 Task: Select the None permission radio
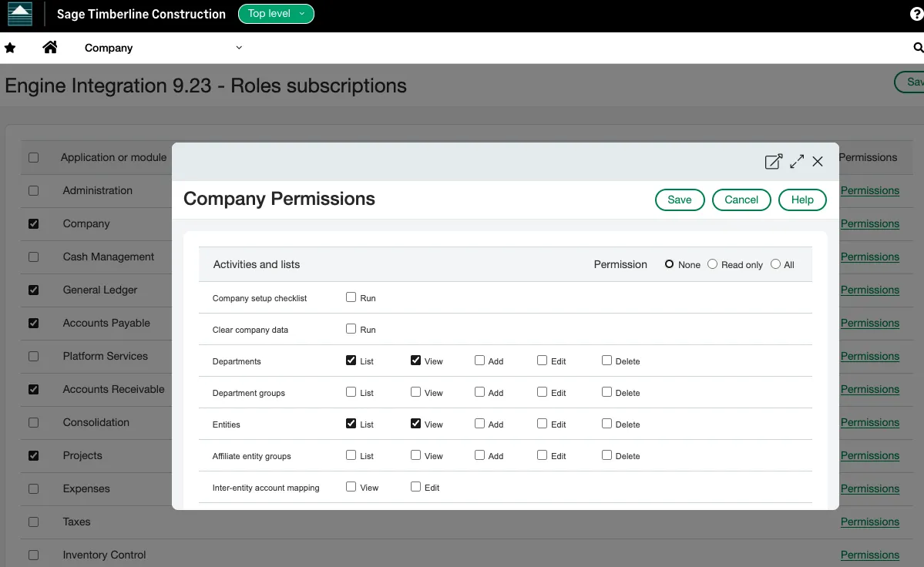coord(670,263)
